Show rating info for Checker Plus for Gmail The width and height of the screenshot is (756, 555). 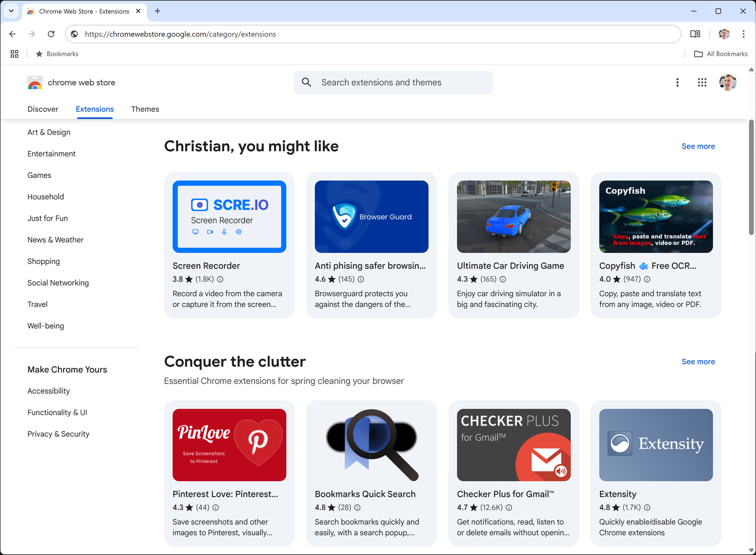point(509,507)
